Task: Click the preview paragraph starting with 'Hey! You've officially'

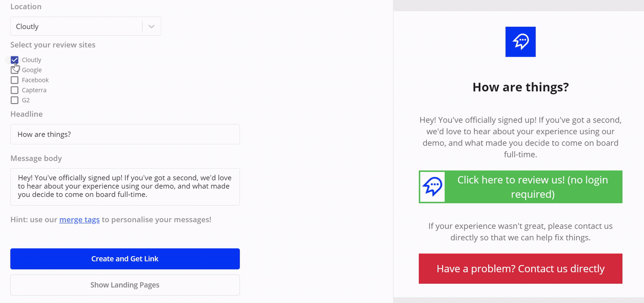Action: coord(520,137)
